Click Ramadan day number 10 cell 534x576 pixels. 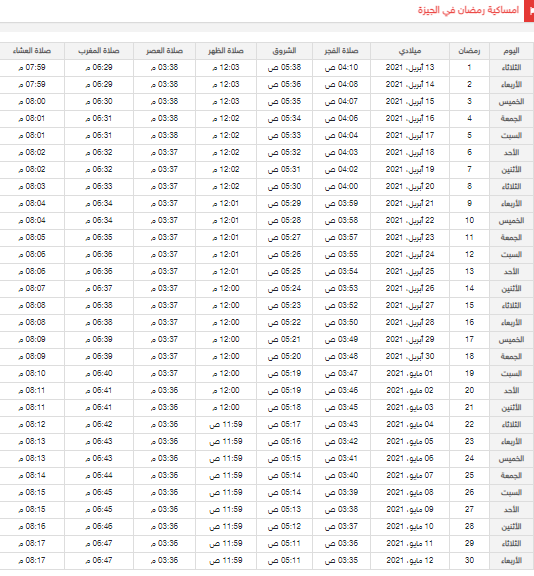[469, 220]
